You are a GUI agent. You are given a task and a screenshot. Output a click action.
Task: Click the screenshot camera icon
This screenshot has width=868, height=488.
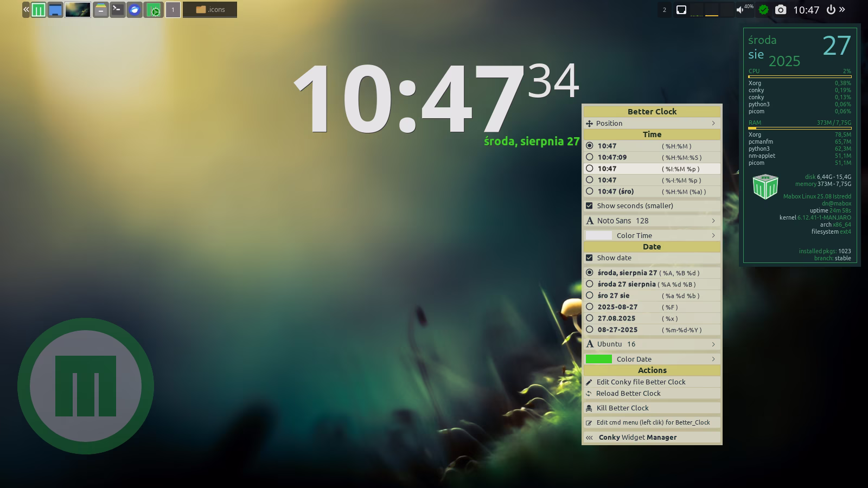click(780, 10)
